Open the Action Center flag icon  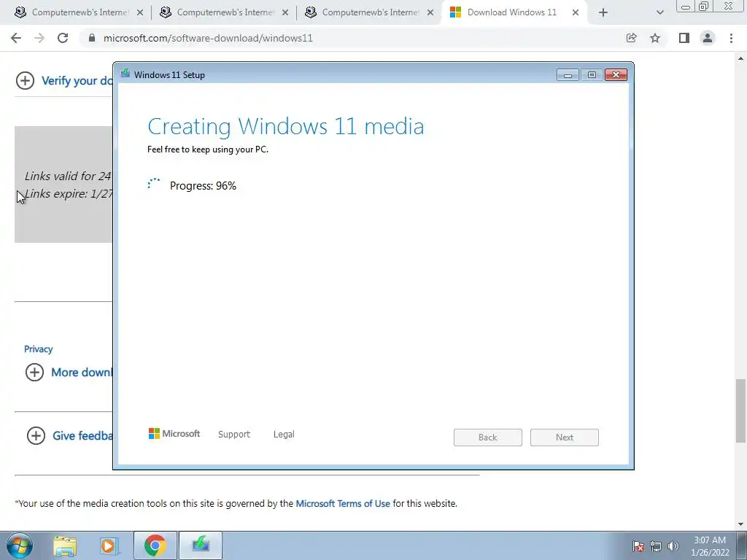click(638, 546)
